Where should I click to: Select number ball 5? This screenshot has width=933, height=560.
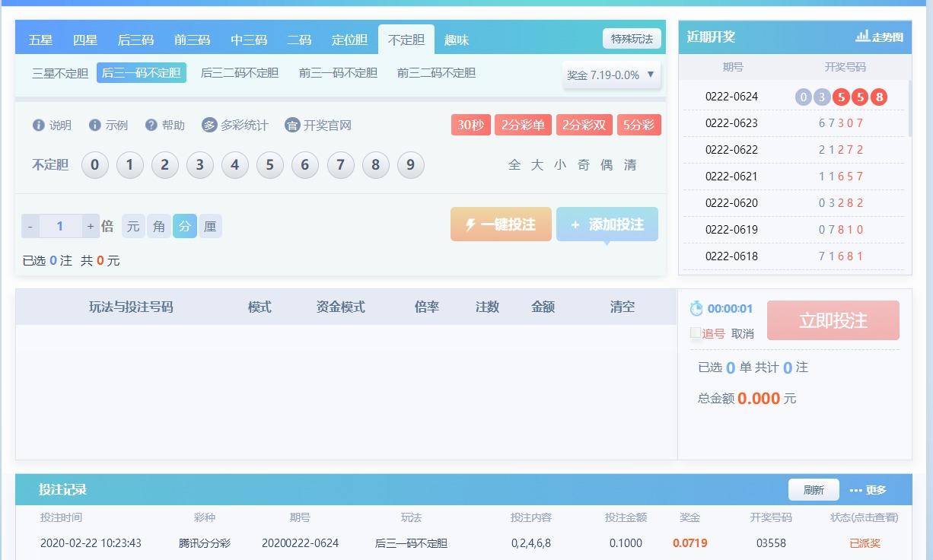(x=270, y=165)
